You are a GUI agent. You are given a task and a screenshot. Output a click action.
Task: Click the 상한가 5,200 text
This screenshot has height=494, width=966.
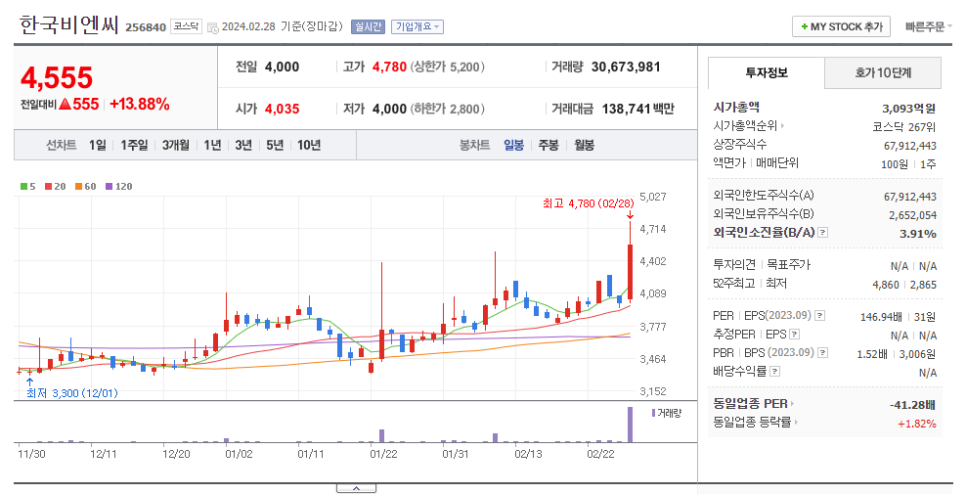[447, 67]
